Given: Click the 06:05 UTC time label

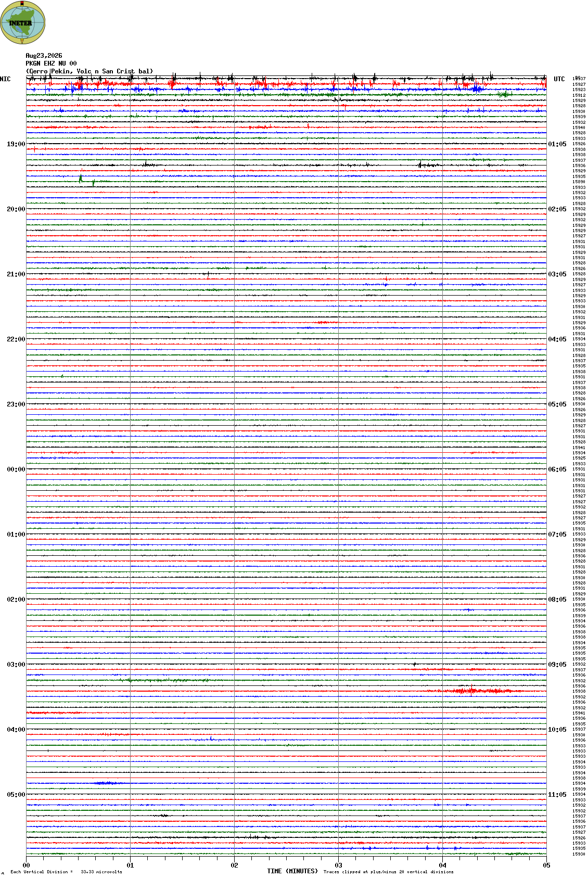Looking at the screenshot, I should pyautogui.click(x=557, y=469).
